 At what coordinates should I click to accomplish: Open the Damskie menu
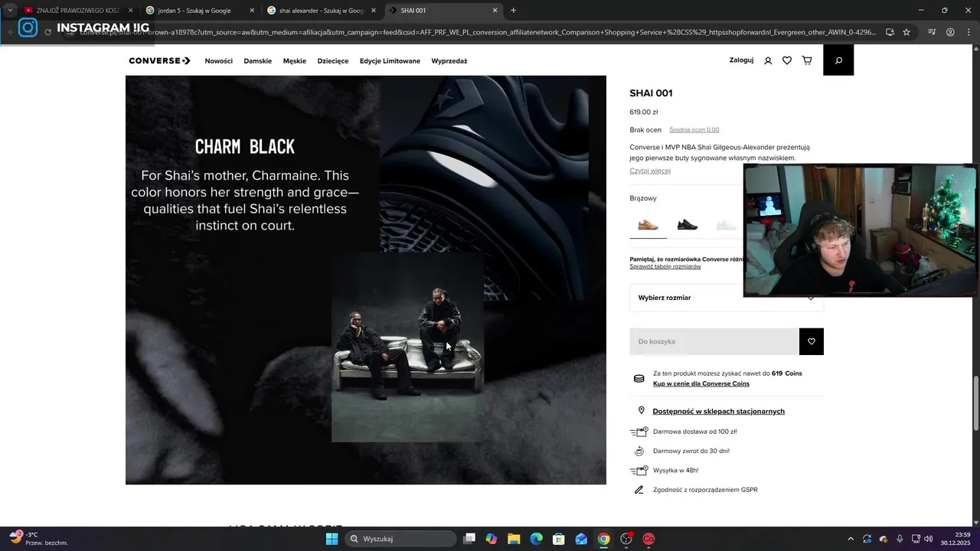(258, 61)
